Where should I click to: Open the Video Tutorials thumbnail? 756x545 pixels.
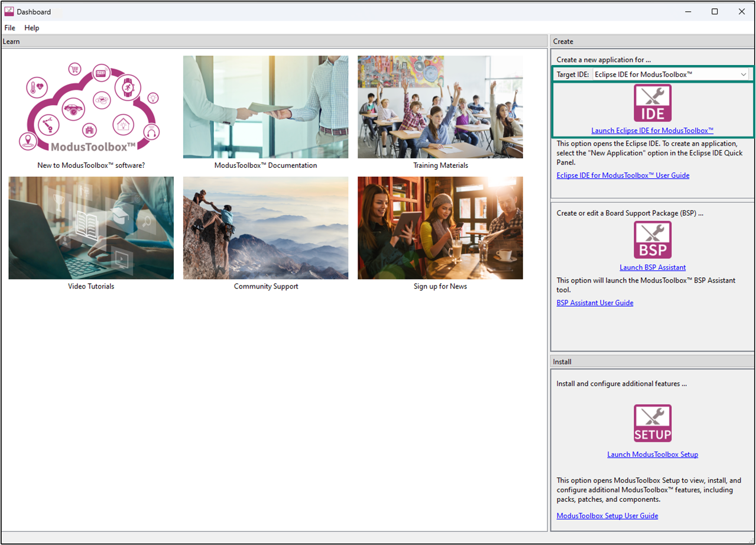(91, 228)
